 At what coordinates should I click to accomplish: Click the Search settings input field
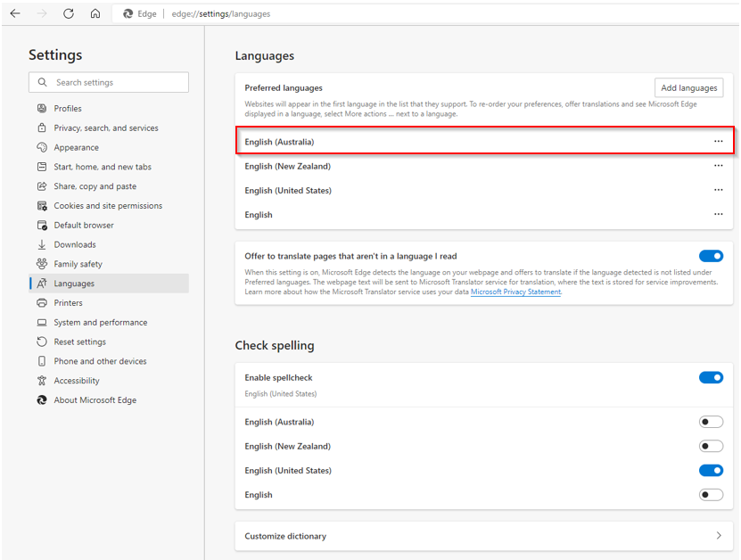click(109, 82)
